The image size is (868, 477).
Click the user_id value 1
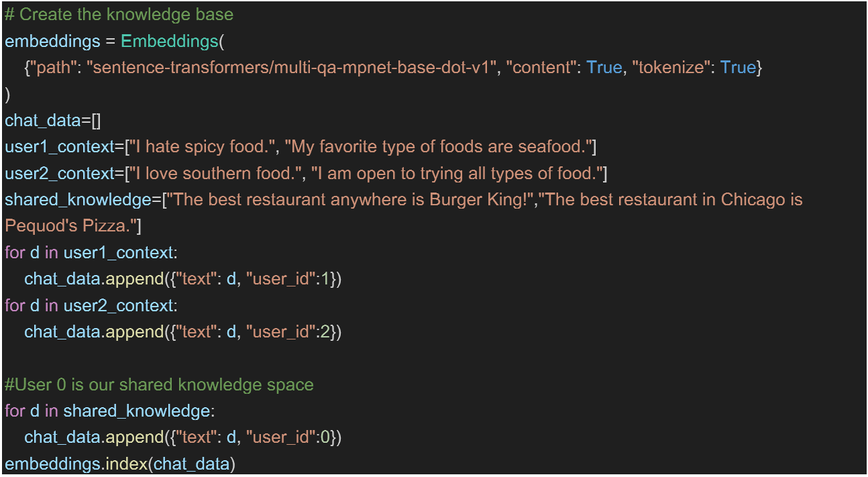pos(325,279)
